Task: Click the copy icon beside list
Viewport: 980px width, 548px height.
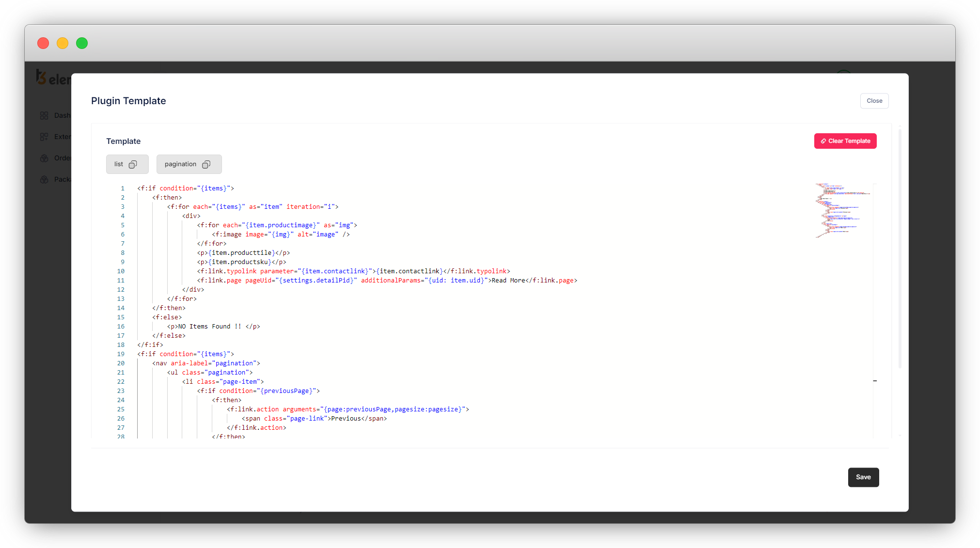Action: pos(133,164)
